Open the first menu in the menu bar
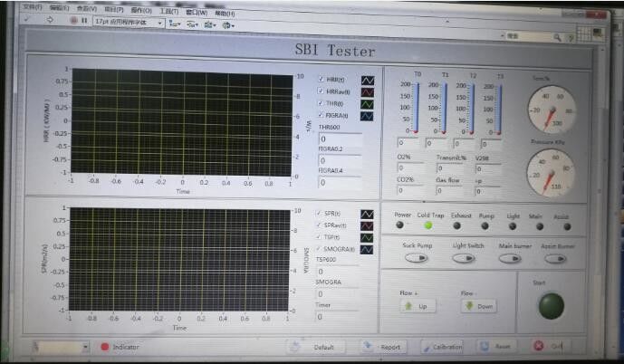 click(32, 7)
